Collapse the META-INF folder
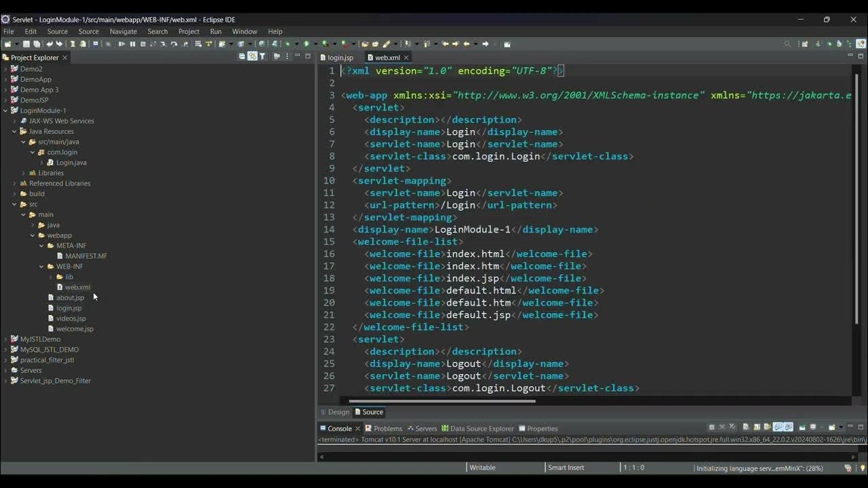 point(41,245)
